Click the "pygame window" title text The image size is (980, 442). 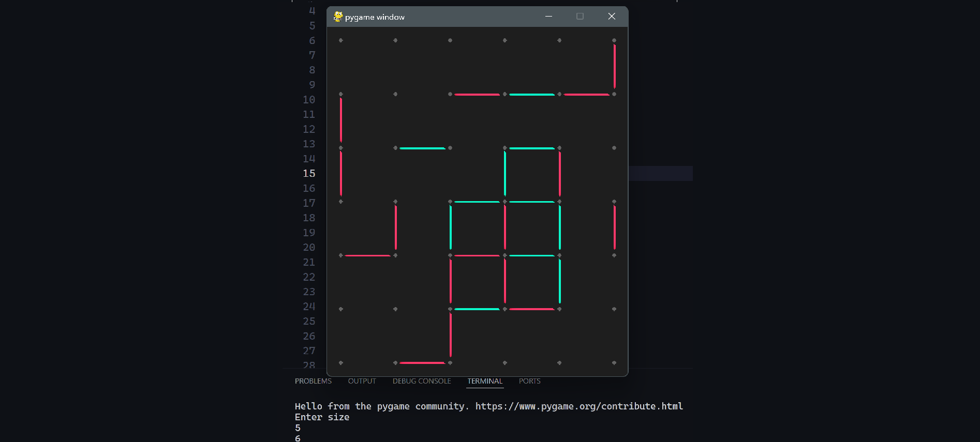(375, 17)
